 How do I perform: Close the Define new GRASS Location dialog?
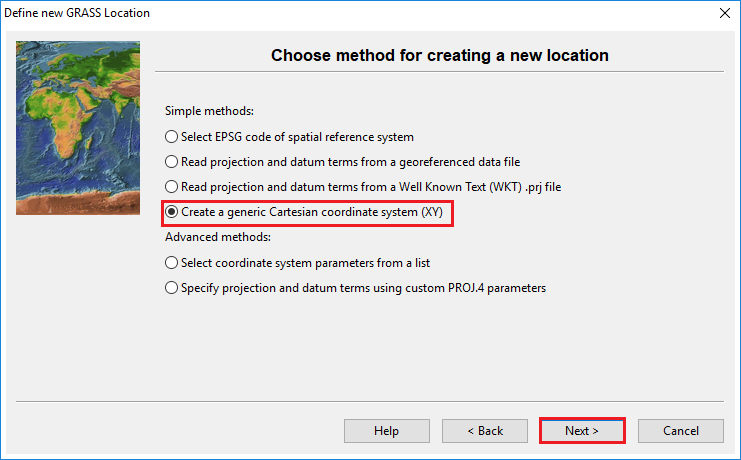point(723,12)
